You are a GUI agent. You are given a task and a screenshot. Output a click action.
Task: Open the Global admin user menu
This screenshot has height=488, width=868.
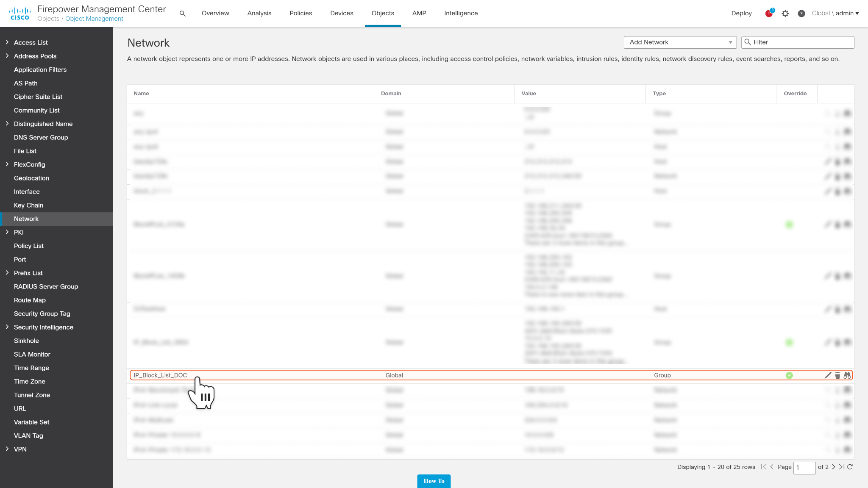(x=835, y=14)
